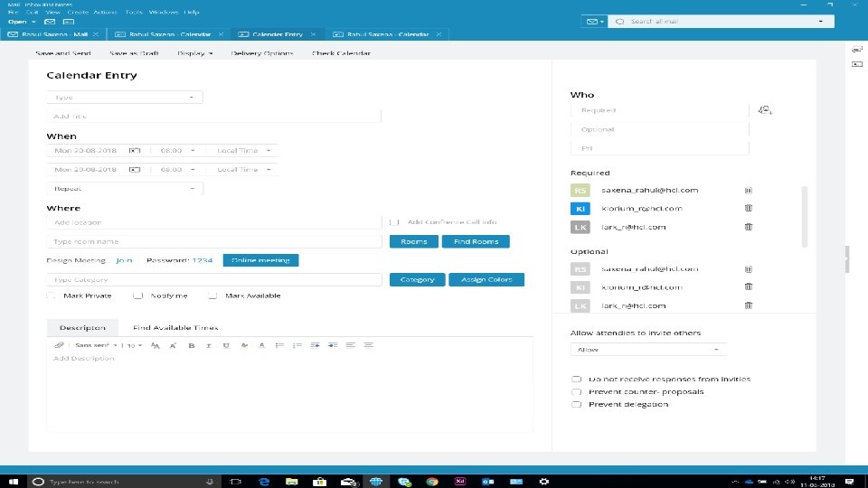Click the Add title input field
Screen dimensions: 868x488
tap(213, 117)
